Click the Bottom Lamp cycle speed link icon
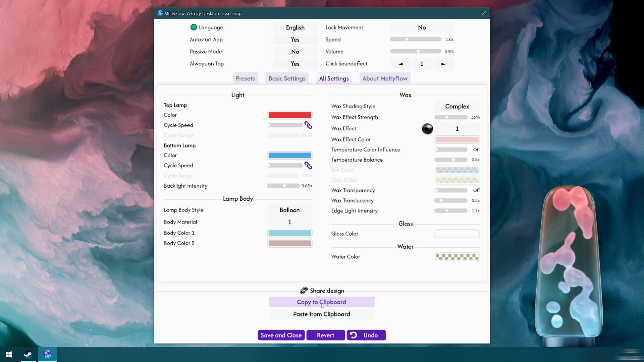 pyautogui.click(x=308, y=166)
